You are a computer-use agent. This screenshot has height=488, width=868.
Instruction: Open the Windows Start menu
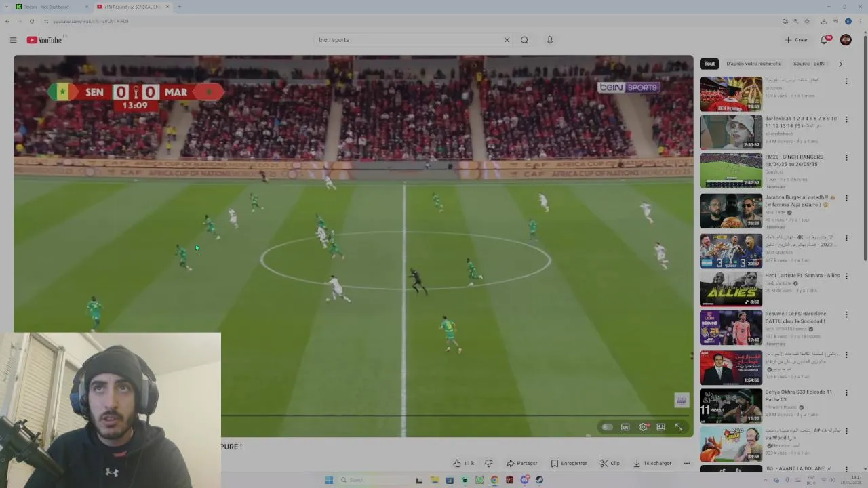pos(329,480)
